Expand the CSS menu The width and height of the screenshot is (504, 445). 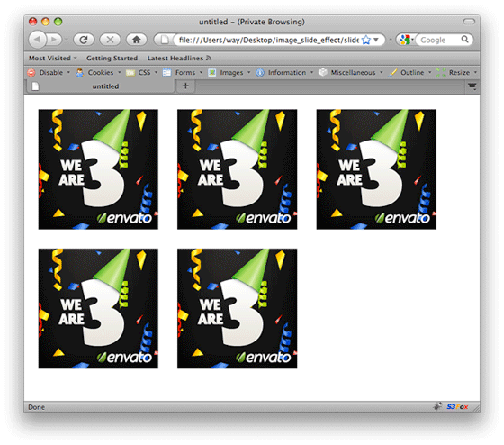point(156,73)
